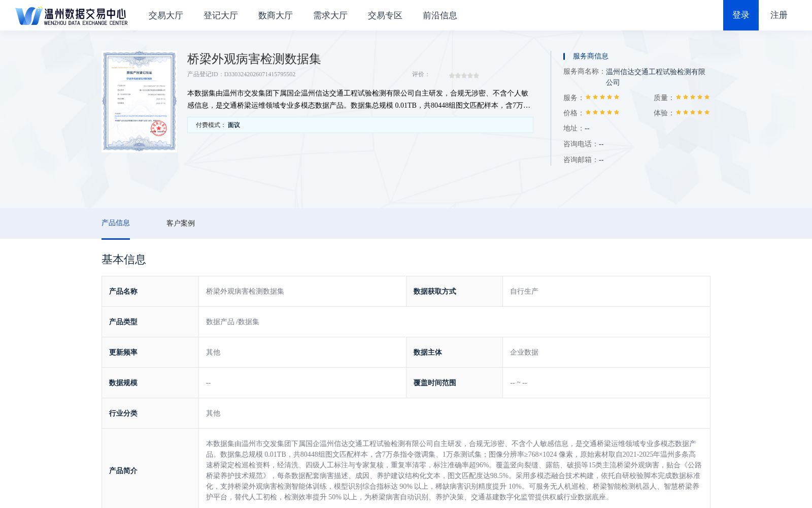The height and width of the screenshot is (508, 812).
Task: Click the 数据规模 label cell
Action: [150, 383]
